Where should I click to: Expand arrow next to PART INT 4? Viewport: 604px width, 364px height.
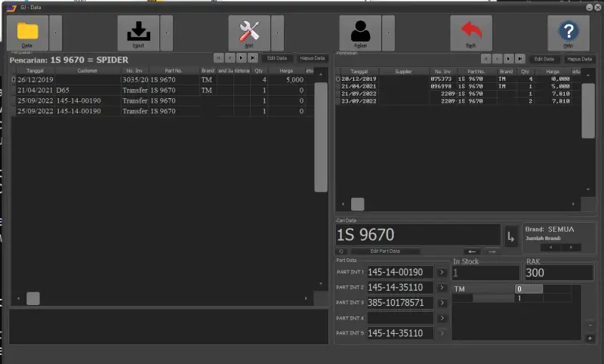tap(442, 318)
